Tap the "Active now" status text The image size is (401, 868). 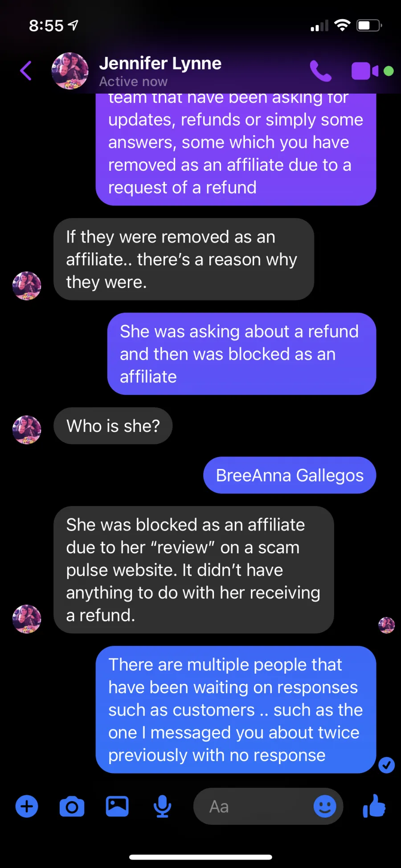pyautogui.click(x=133, y=82)
